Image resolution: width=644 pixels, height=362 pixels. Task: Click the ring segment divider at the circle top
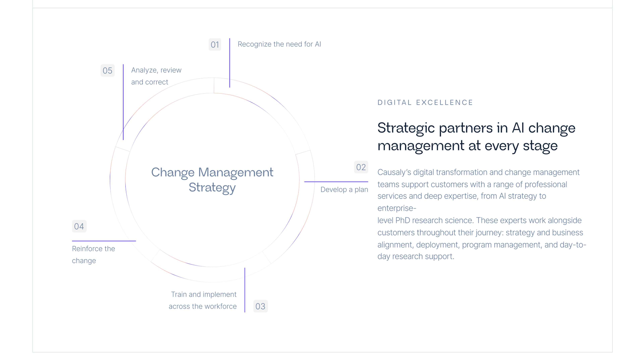[214, 85]
